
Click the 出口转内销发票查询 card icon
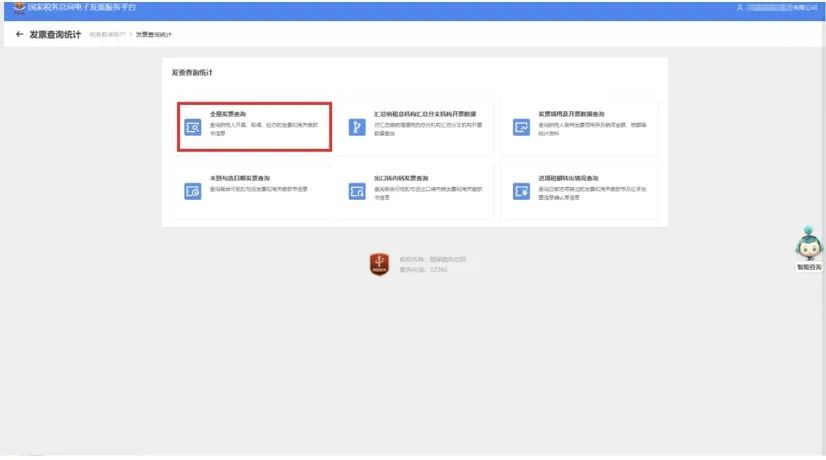coord(356,190)
